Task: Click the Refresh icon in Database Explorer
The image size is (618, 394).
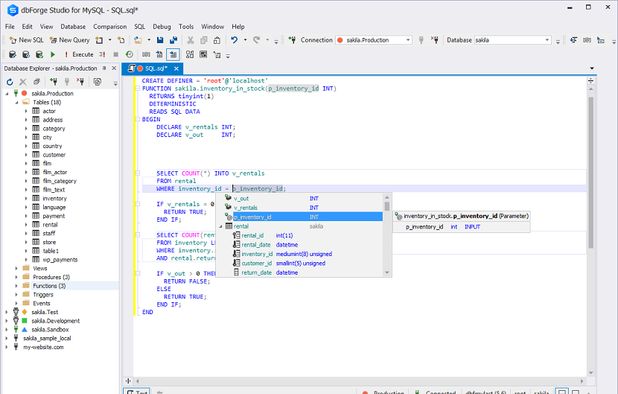Action: pos(10,82)
